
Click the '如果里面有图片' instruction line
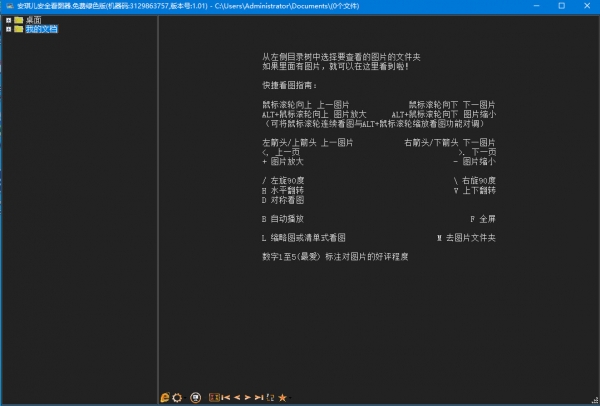click(x=336, y=67)
